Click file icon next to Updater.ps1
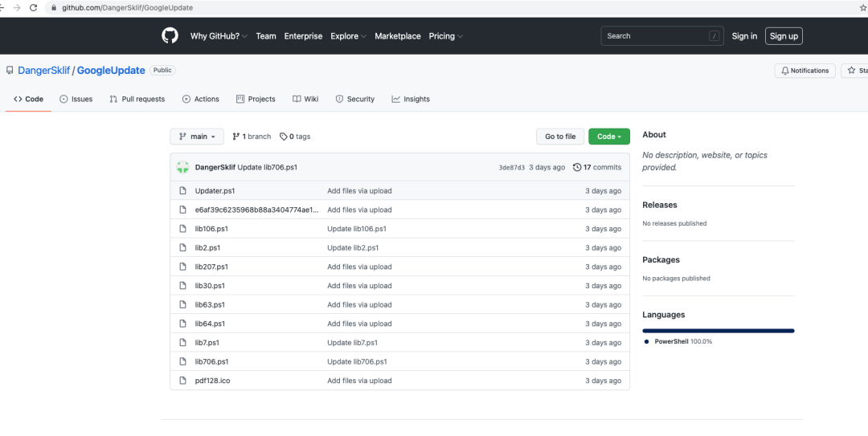 [x=182, y=191]
